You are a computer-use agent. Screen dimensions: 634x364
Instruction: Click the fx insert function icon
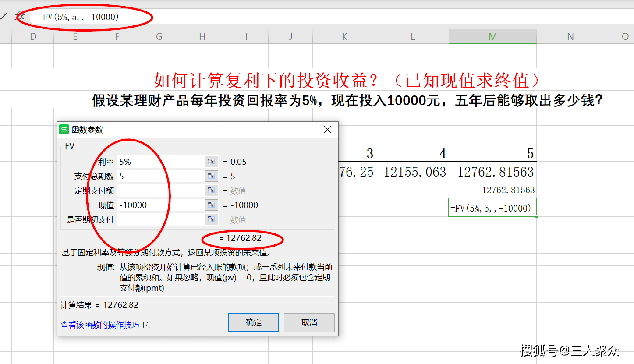20,17
